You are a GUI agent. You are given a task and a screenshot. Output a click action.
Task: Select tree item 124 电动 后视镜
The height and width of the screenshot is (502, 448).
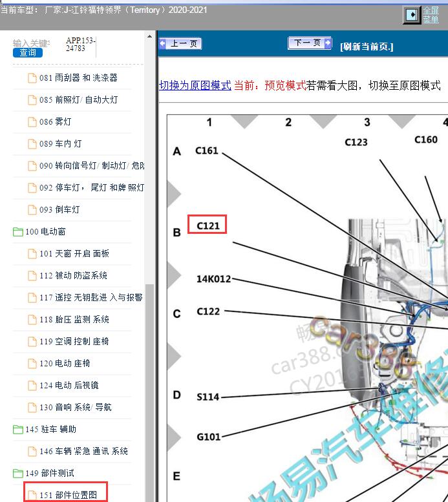pos(69,386)
